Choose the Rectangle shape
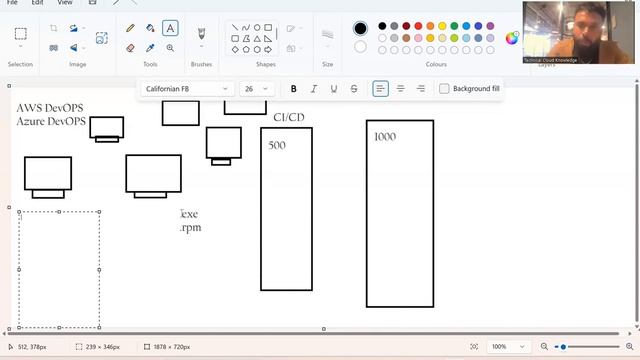 [268, 28]
